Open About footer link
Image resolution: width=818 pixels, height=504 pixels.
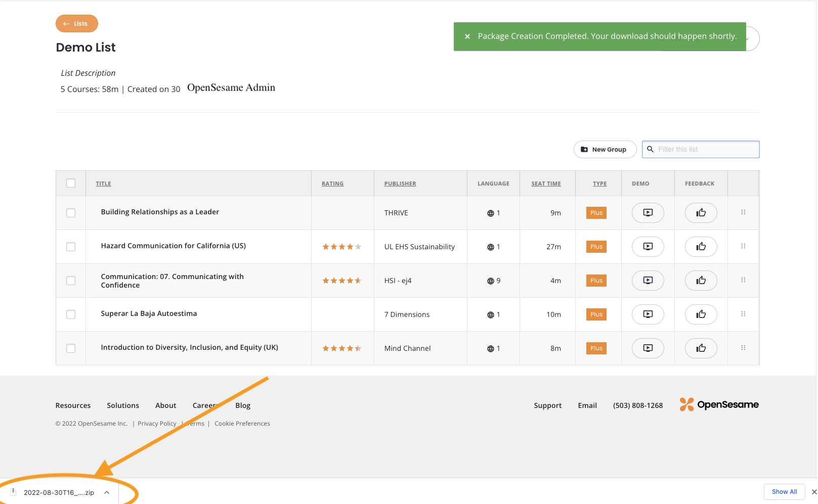[x=166, y=405]
